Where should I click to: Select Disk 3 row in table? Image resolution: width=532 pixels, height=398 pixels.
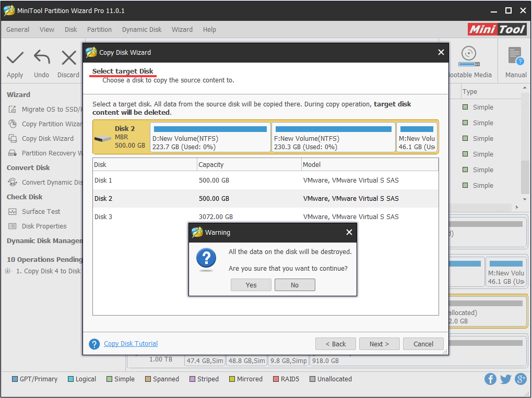point(266,216)
